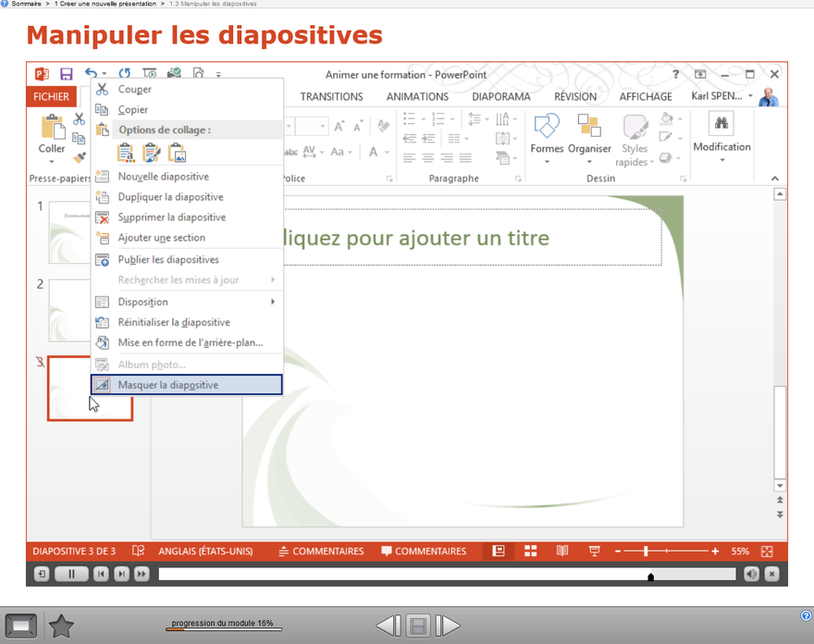This screenshot has width=814, height=644.
Task: Open the TRANSITIONS ribbon tab
Action: click(x=331, y=96)
